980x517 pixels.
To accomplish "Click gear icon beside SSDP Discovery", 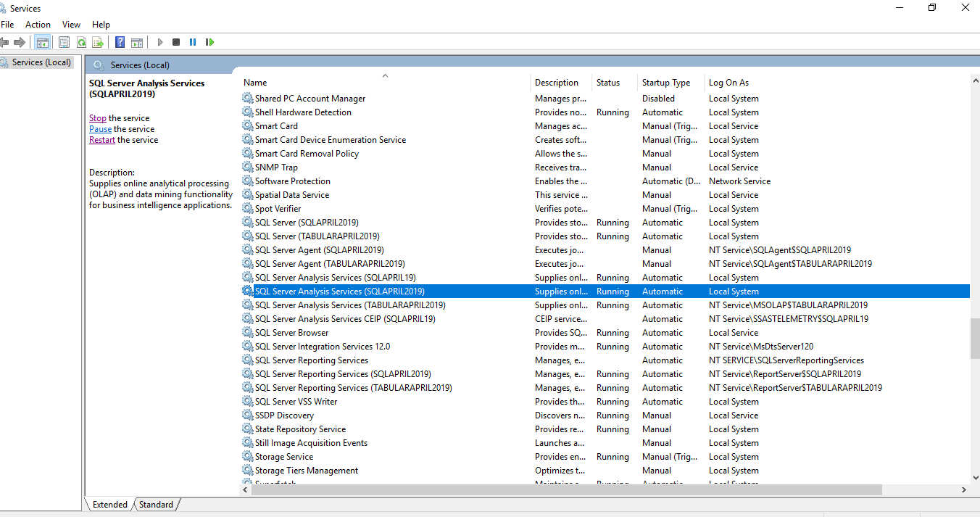I will click(248, 415).
